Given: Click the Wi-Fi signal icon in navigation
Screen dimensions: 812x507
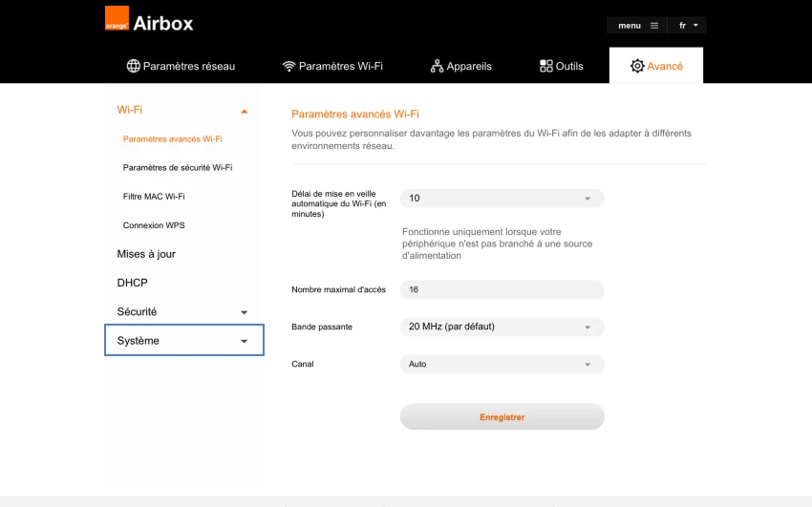Looking at the screenshot, I should pos(288,66).
